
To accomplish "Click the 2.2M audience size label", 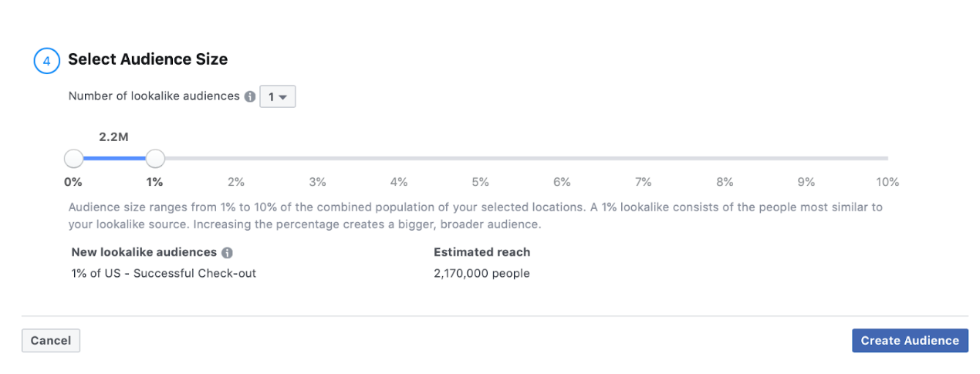I will pyautogui.click(x=113, y=136).
